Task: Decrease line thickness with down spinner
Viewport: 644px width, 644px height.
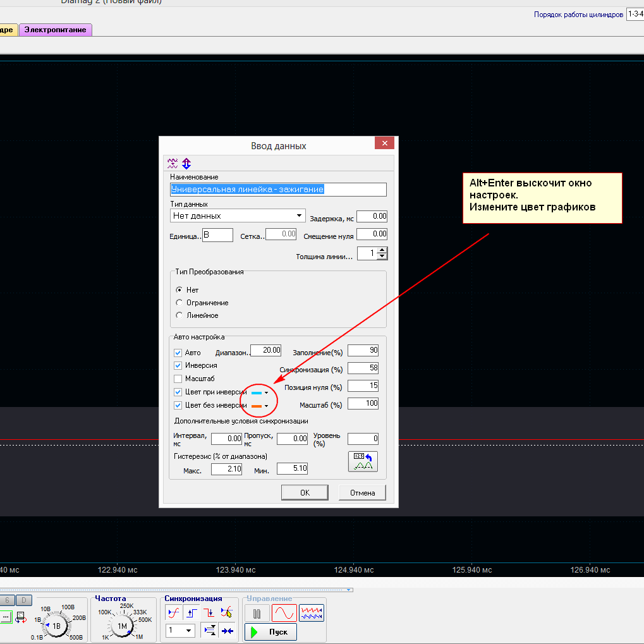Action: pos(382,257)
